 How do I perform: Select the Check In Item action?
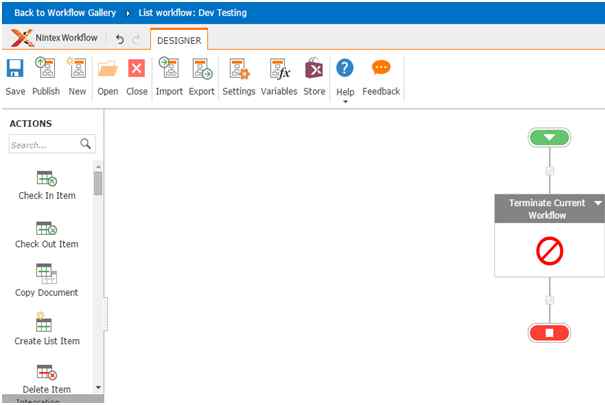(47, 185)
